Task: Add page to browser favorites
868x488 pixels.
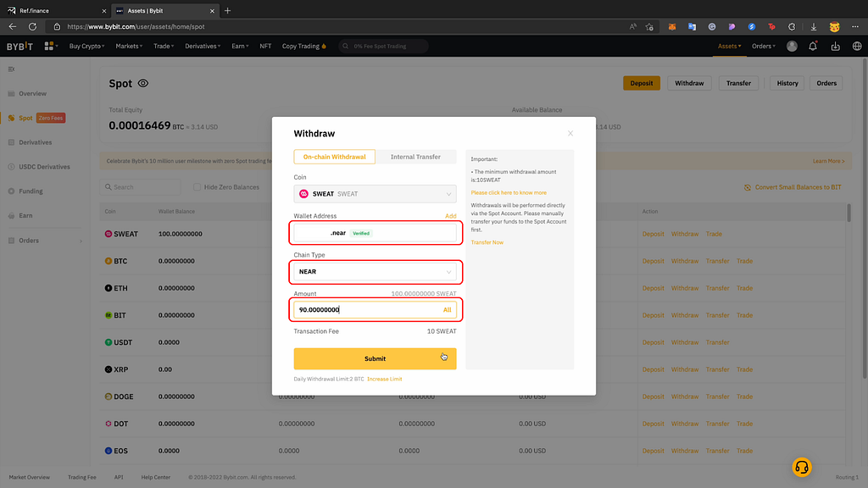Action: point(649,26)
